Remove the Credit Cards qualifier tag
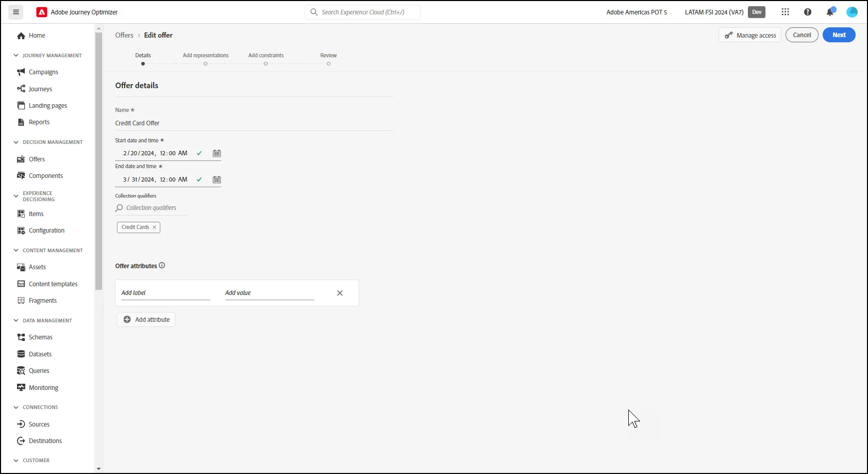 (x=154, y=227)
